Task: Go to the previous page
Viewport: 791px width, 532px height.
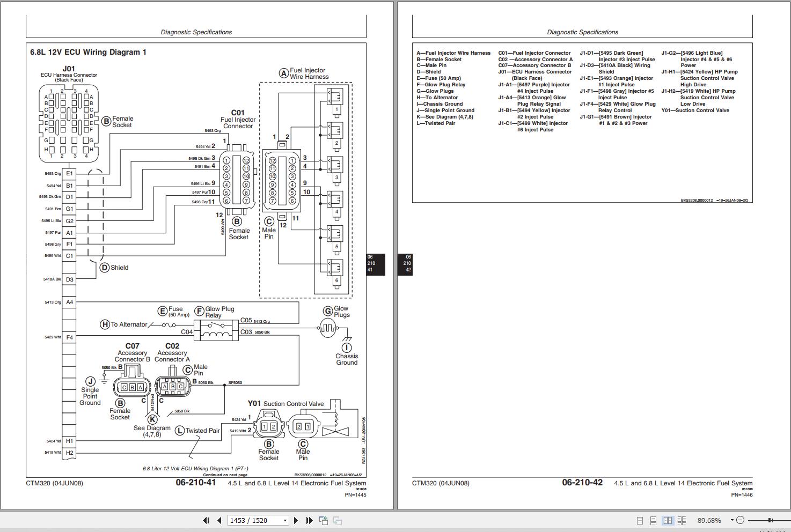Action: point(219,520)
